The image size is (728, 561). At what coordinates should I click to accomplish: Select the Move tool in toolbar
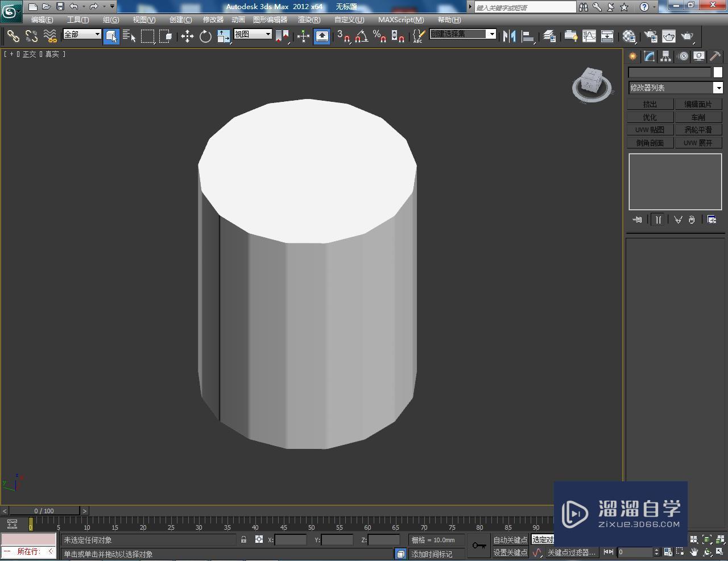187,36
